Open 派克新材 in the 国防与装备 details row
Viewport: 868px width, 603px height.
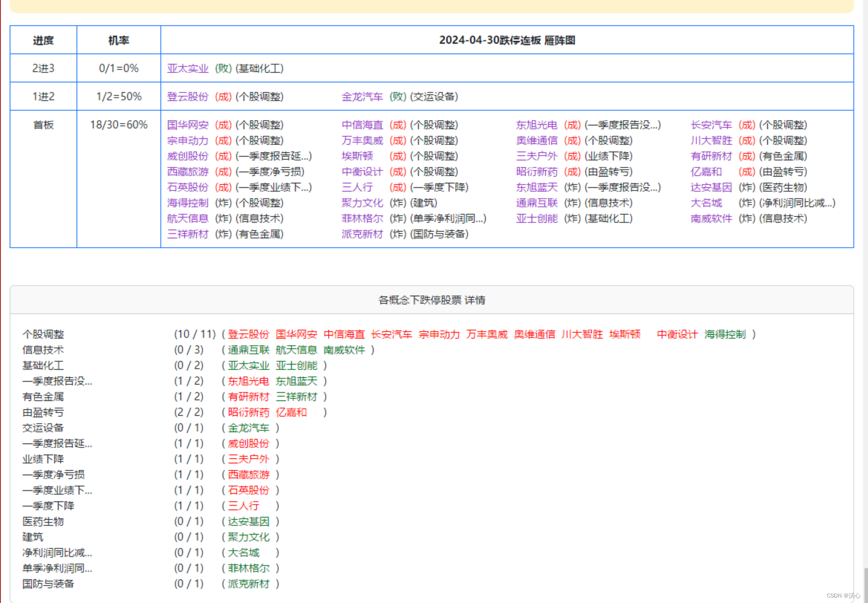249,584
